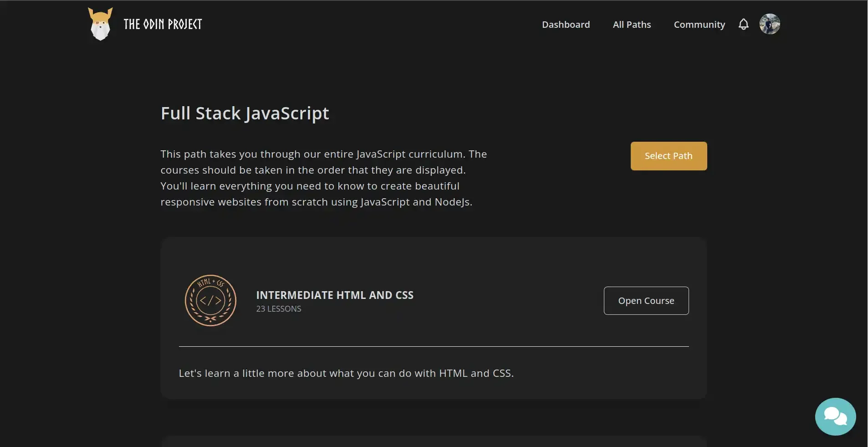
Task: Open the Intermediate HTML and CSS course
Action: [646, 300]
